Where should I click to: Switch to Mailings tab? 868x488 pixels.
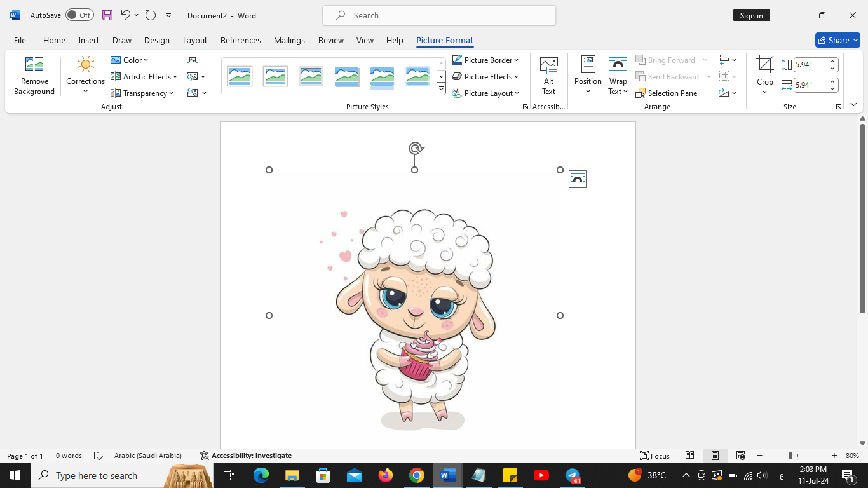pos(289,40)
